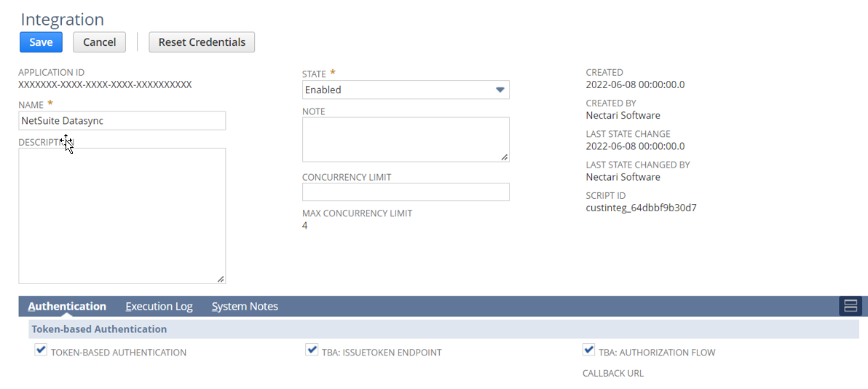The height and width of the screenshot is (389, 868).
Task: Collapse the Token-based Authentication section header
Action: click(x=99, y=329)
